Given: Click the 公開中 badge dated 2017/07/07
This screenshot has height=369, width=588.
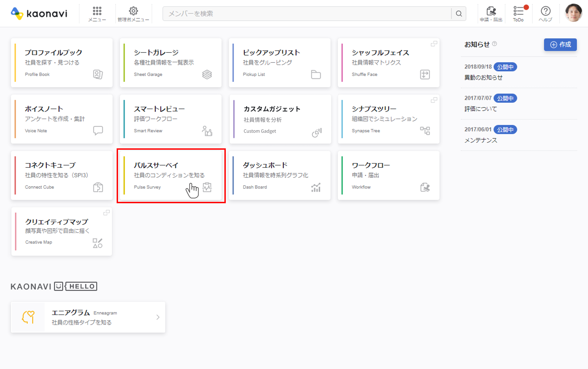Looking at the screenshot, I should point(505,98).
